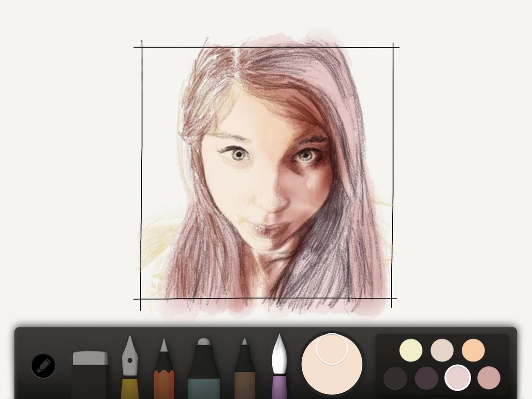
Task: Select the fountain pen tool
Action: 131,368
